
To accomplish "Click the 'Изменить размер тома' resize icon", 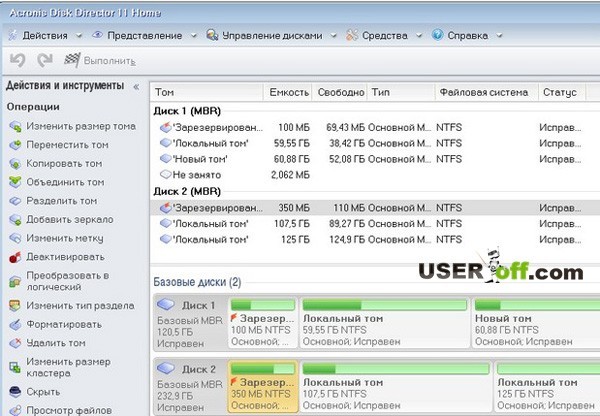I will [15, 127].
